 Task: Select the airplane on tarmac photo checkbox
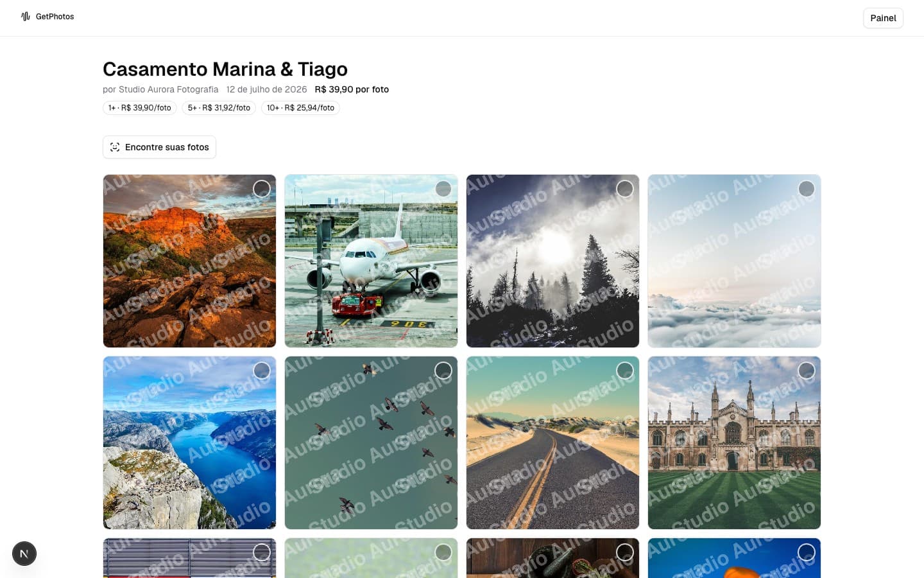click(x=443, y=189)
